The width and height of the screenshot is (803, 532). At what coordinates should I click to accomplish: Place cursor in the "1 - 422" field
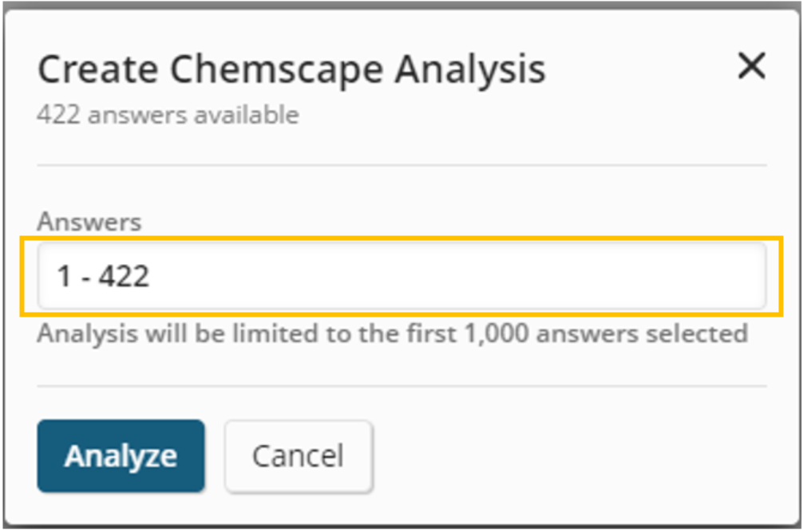[x=401, y=276]
